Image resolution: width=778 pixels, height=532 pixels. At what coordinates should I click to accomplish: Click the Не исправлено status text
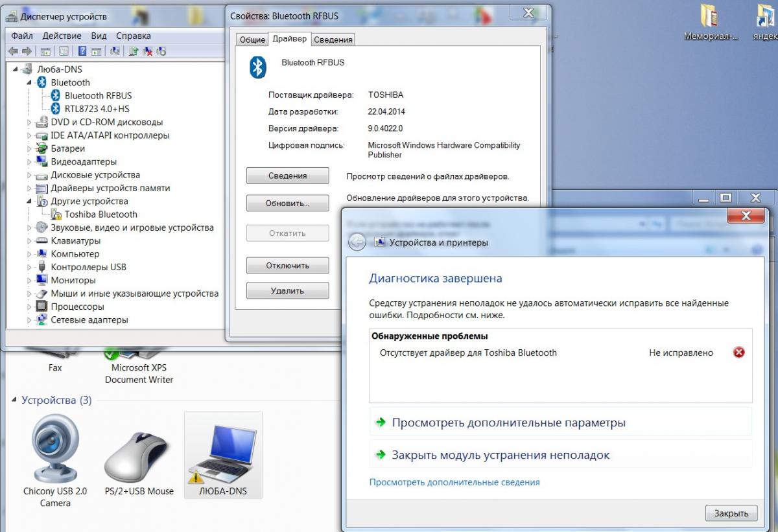click(681, 353)
